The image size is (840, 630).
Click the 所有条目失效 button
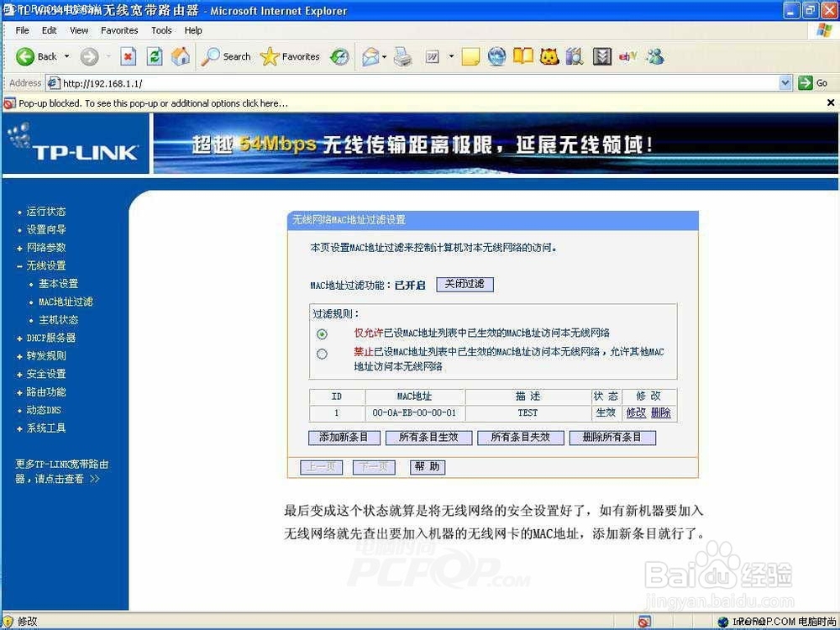(521, 438)
